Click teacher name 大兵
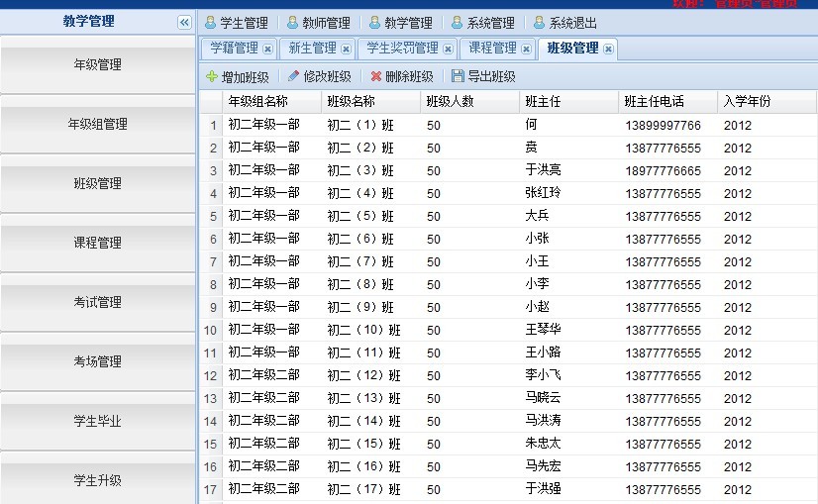This screenshot has height=504, width=818. pyautogui.click(x=538, y=216)
